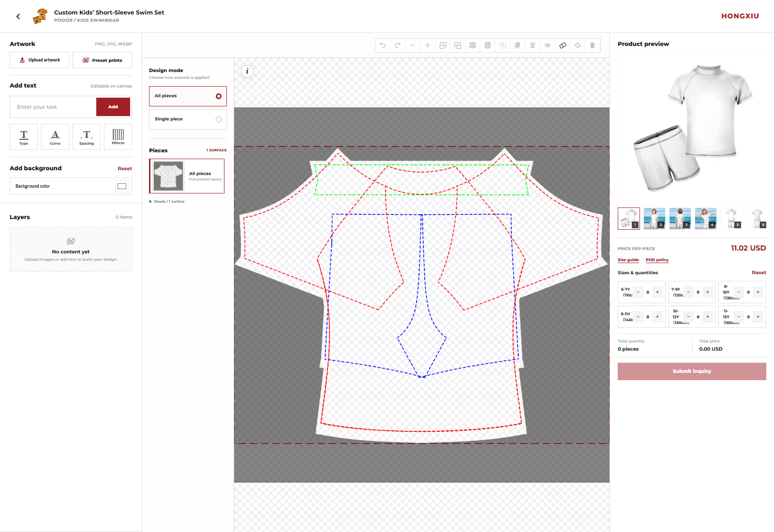Open the canvas info icon
Viewport: 774px width, 532px height.
(247, 71)
